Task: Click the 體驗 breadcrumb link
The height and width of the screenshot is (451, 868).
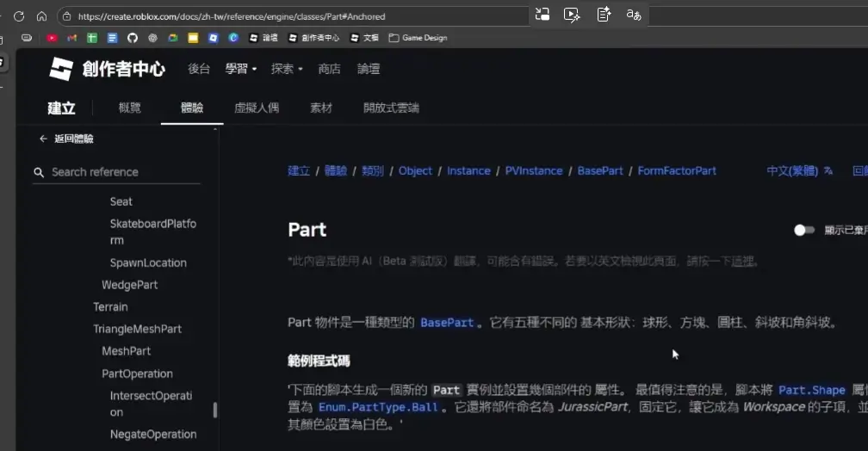Action: 336,171
